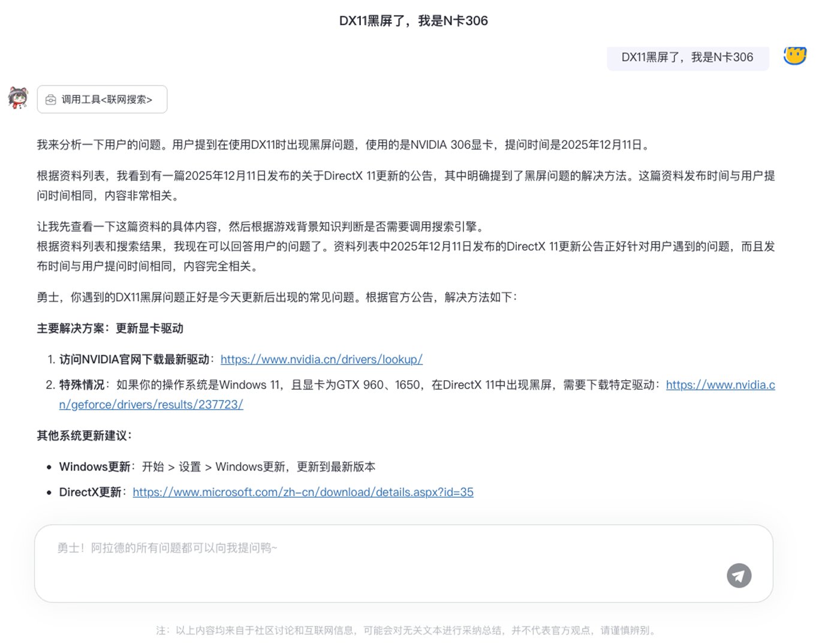Click the user avatar at top right

[x=795, y=56]
